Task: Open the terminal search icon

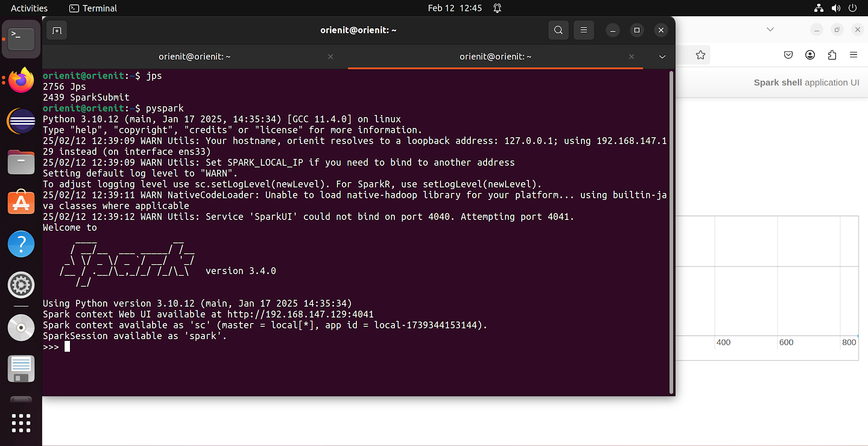Action: (558, 30)
